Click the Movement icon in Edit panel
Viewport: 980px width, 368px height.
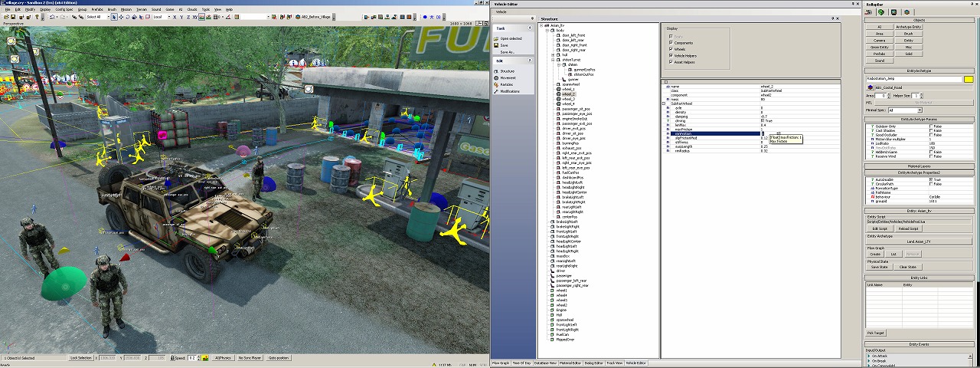click(x=496, y=77)
